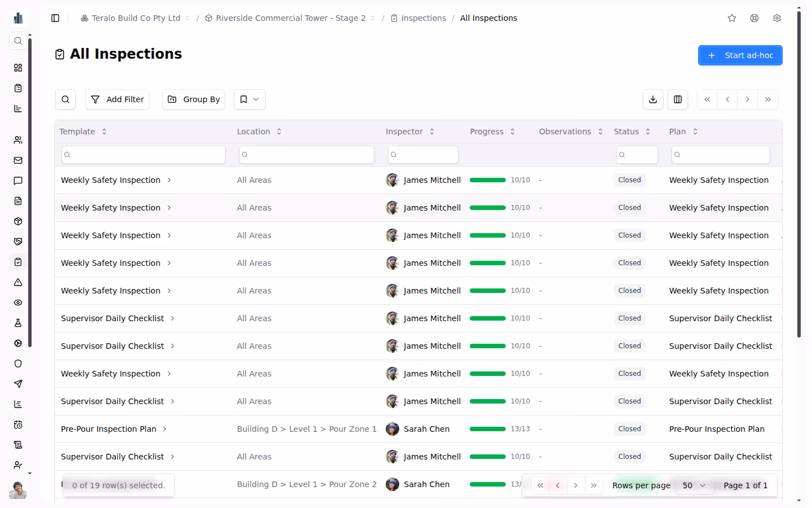Go to last page in top toolbar

(768, 99)
